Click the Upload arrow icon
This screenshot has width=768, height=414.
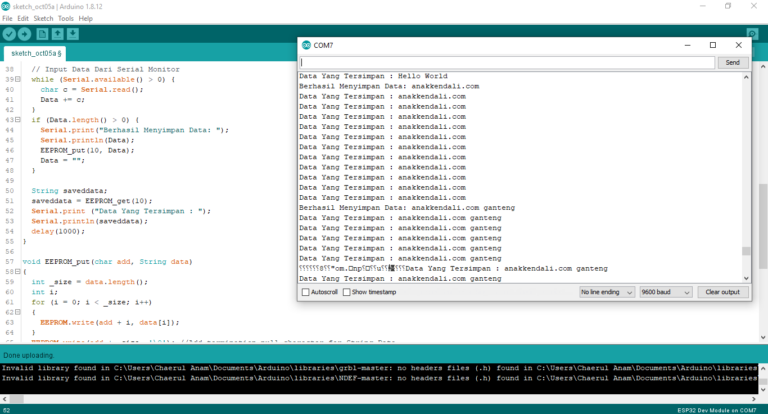pos(25,34)
